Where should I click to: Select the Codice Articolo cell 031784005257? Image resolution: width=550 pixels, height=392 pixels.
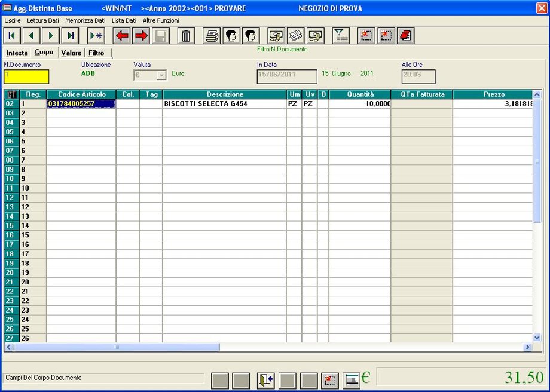(81, 104)
